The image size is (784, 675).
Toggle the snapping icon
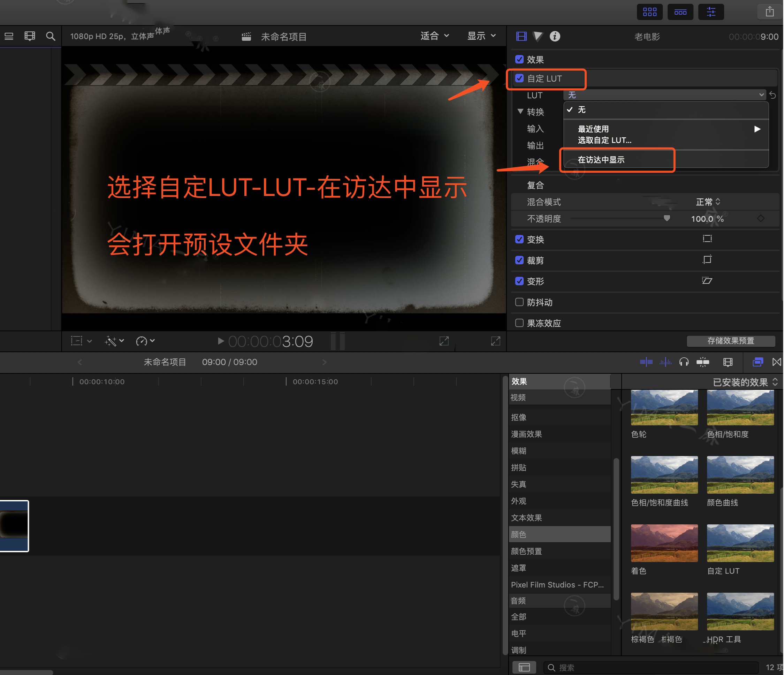(703, 362)
